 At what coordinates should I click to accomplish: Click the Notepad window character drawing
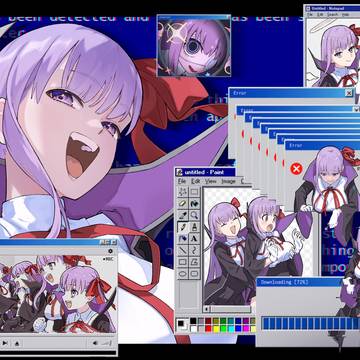point(333,53)
